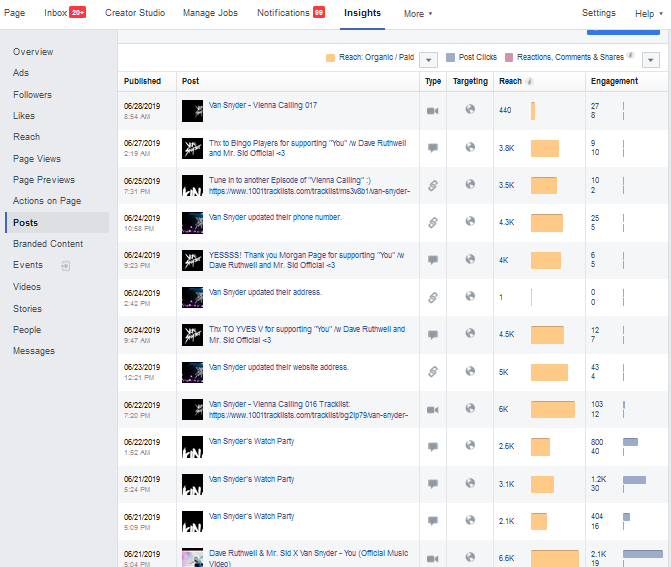Open Followers section in sidebar
The image size is (671, 567).
32,95
